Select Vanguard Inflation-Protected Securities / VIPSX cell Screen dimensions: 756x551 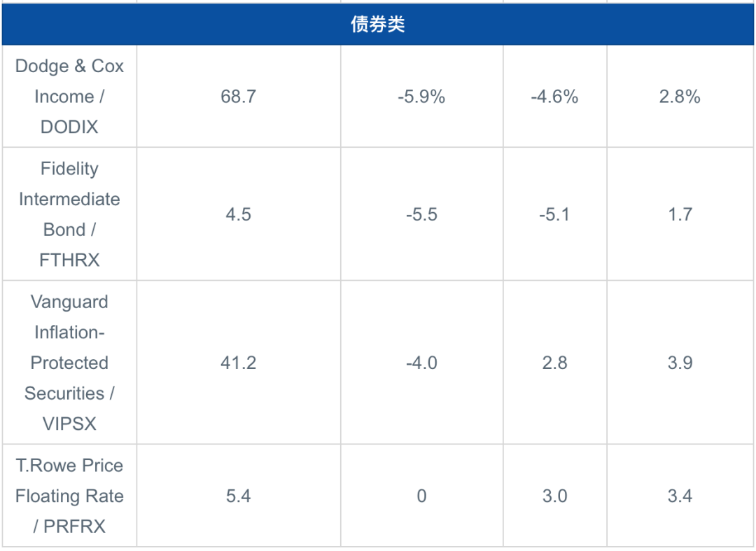click(x=69, y=363)
